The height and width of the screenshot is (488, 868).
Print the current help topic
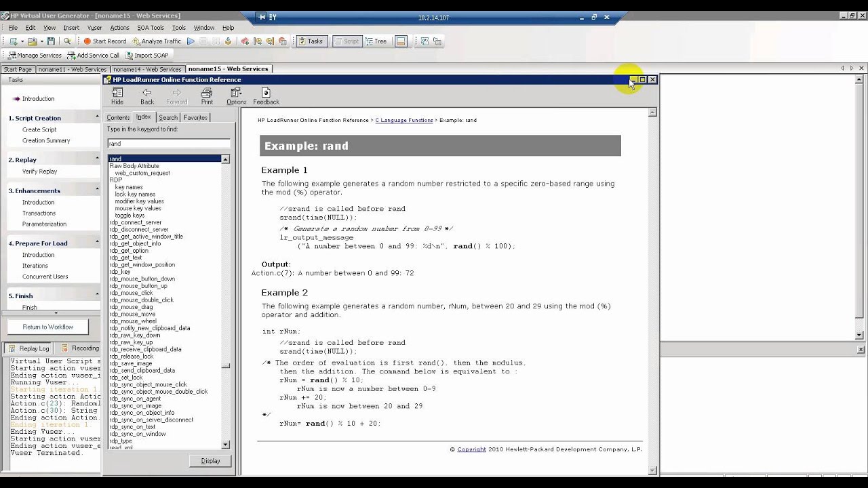207,96
